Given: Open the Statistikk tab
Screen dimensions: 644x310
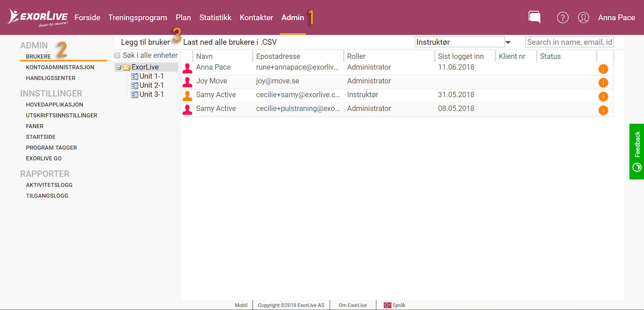Looking at the screenshot, I should pos(215,17).
